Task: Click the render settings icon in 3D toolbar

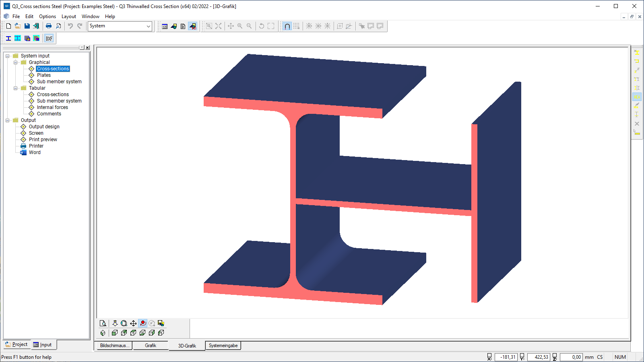Action: pos(161,323)
